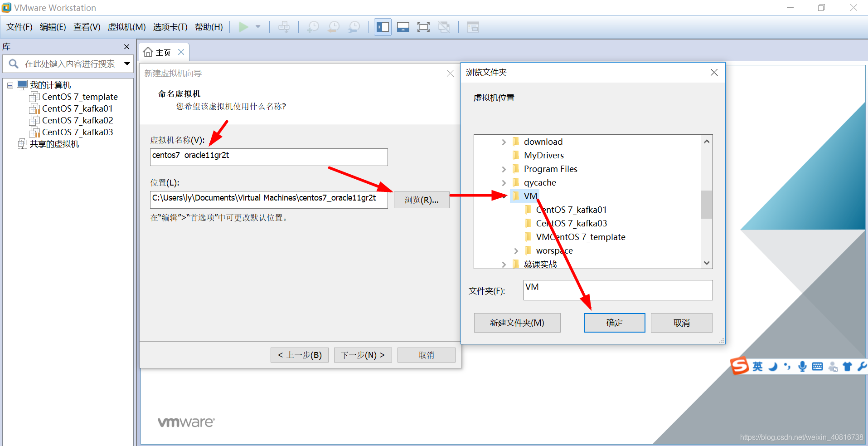Select CentOS 7_template in the library
Screen dimensions: 868x446
(80, 97)
